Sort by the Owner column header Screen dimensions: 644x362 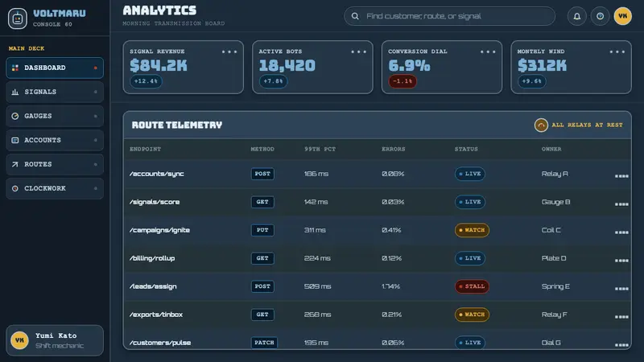(x=551, y=149)
